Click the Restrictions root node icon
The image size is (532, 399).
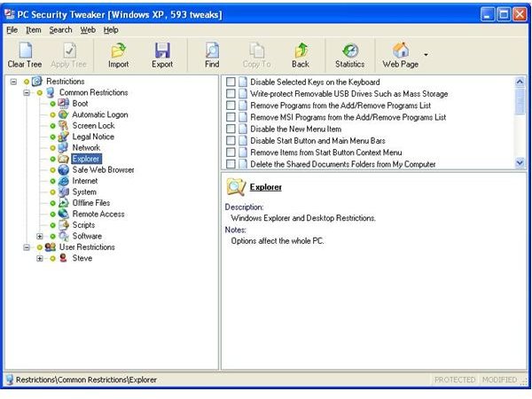37,82
